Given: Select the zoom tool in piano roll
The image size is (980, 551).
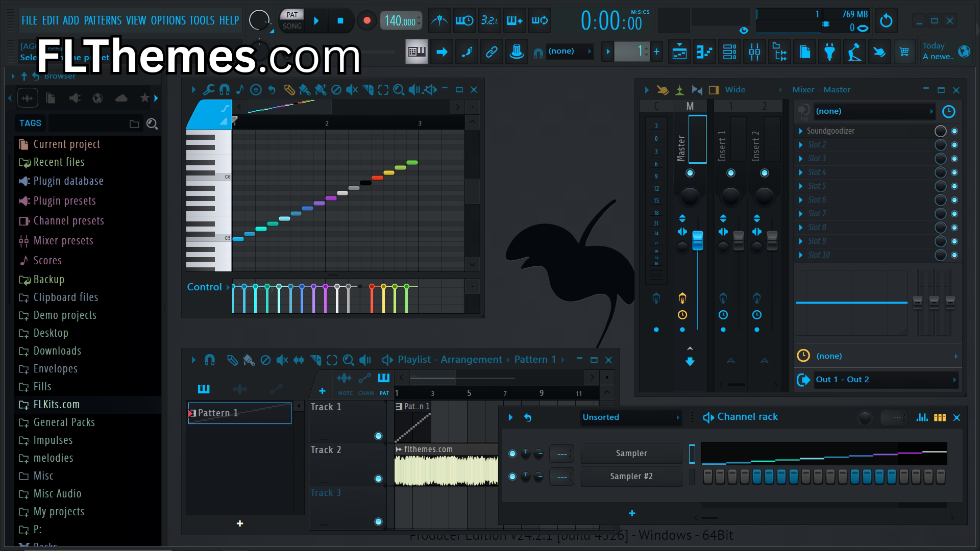Looking at the screenshot, I should (399, 90).
